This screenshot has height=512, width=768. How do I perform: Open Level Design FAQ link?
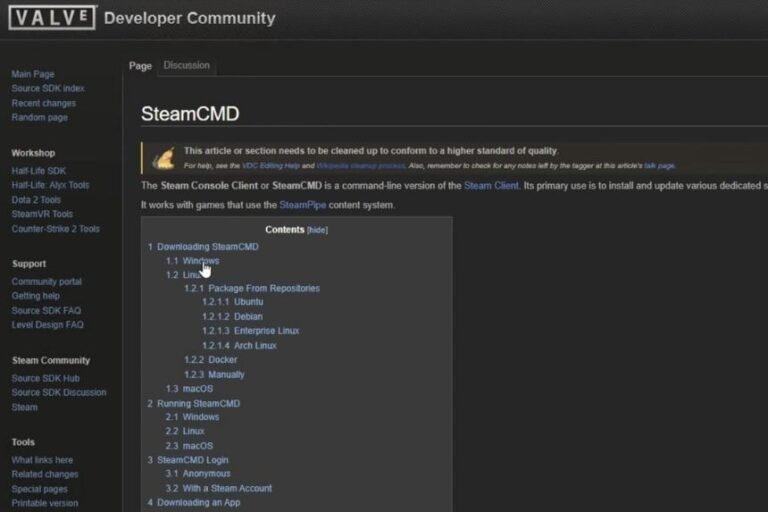(47, 324)
